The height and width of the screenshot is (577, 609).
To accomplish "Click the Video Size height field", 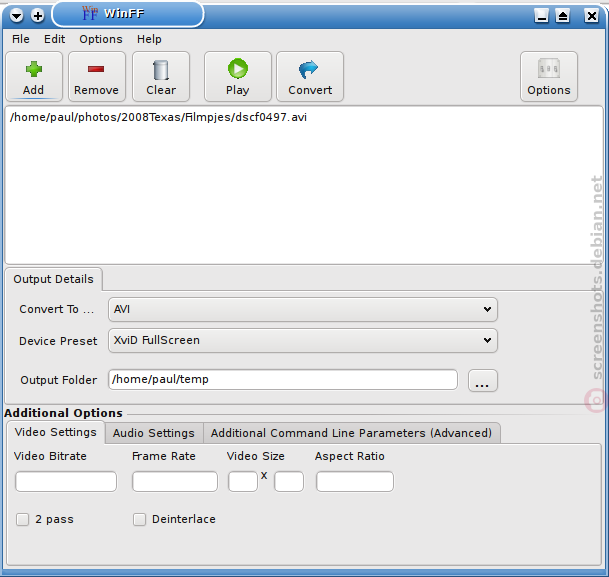I will pos(289,481).
